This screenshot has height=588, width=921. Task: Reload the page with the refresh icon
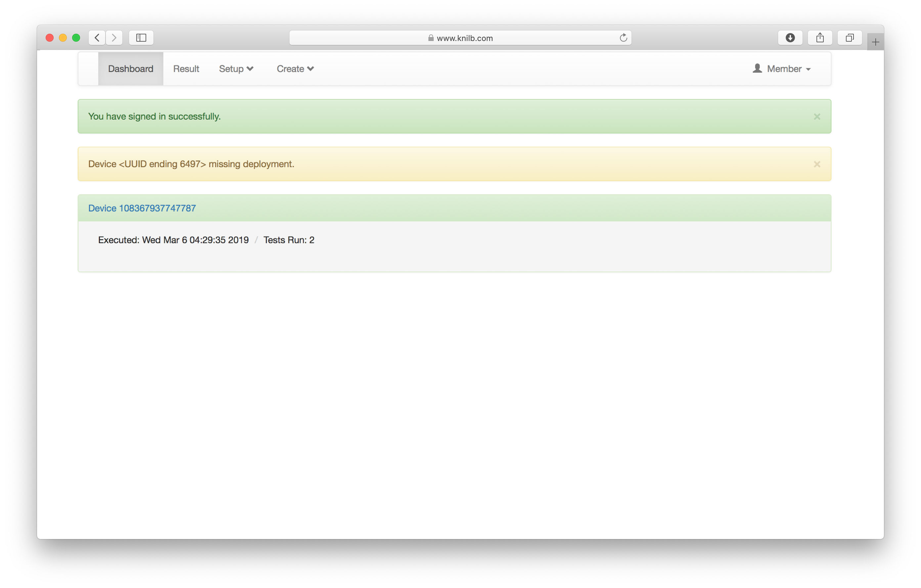pos(623,37)
